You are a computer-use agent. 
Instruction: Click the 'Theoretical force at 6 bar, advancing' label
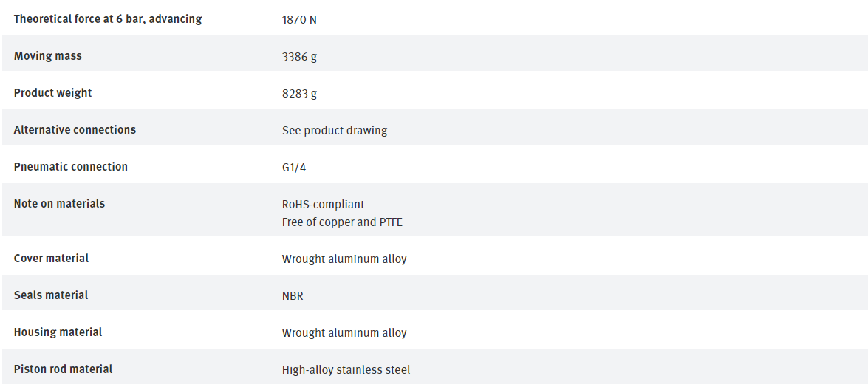108,19
